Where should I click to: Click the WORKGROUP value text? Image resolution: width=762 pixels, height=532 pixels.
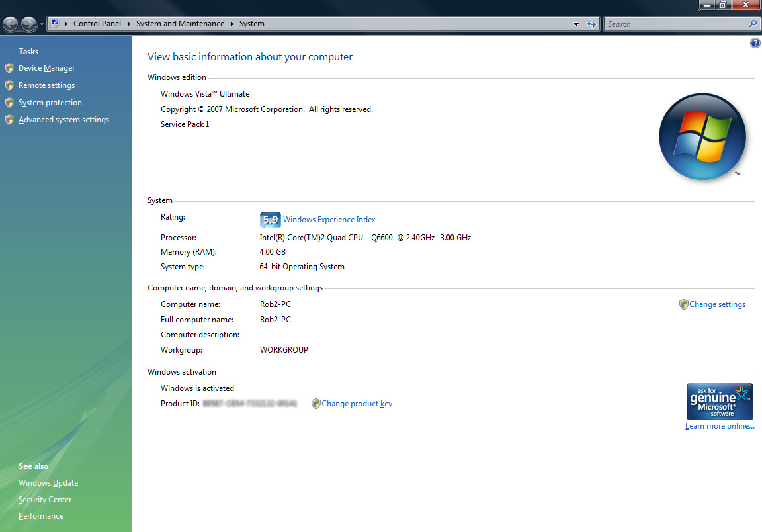[x=284, y=350]
